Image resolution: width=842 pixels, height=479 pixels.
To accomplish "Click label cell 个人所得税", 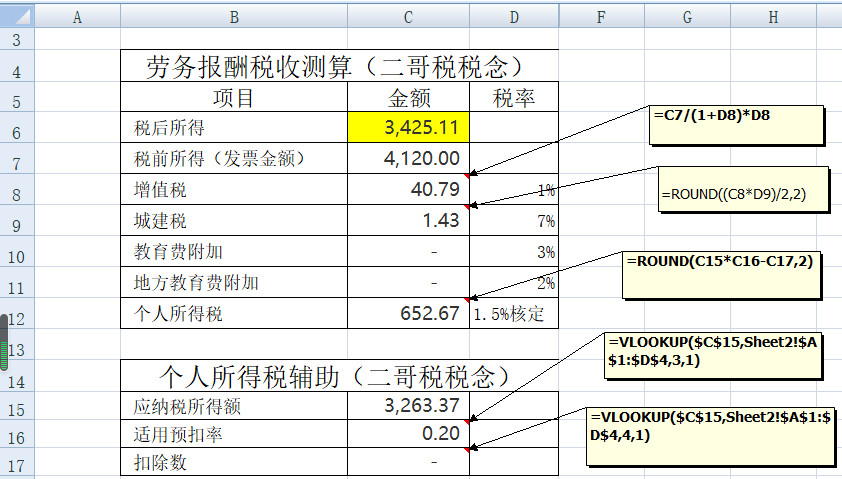I will [x=234, y=313].
